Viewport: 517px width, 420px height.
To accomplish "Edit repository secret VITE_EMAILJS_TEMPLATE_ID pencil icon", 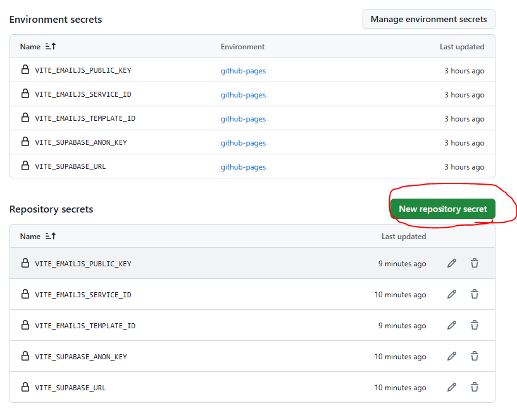I will pyautogui.click(x=452, y=325).
